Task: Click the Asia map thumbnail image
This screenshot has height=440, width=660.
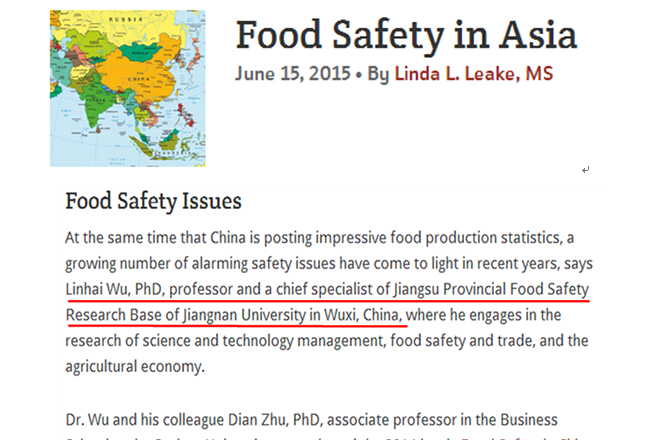Action: (127, 88)
